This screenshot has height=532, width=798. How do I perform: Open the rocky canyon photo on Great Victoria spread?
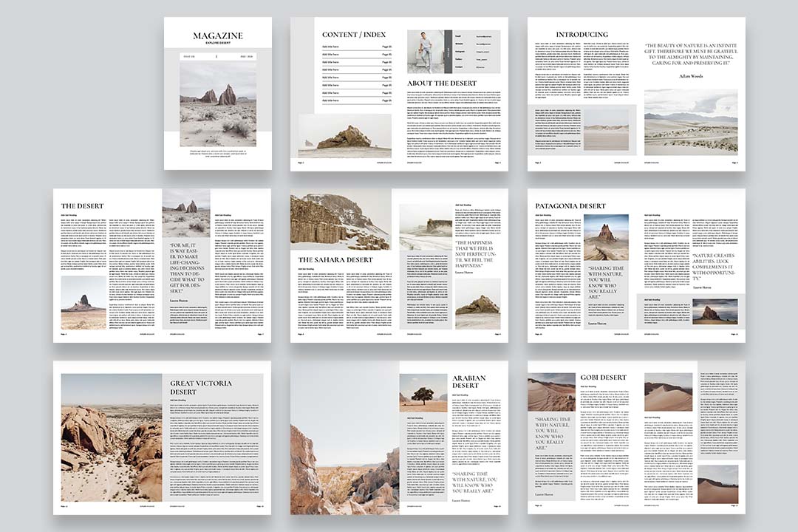[112, 438]
